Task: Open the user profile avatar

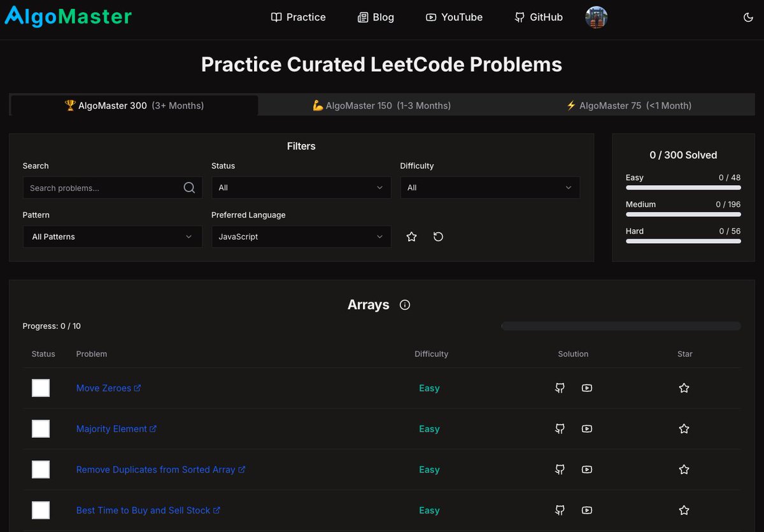Action: click(596, 17)
